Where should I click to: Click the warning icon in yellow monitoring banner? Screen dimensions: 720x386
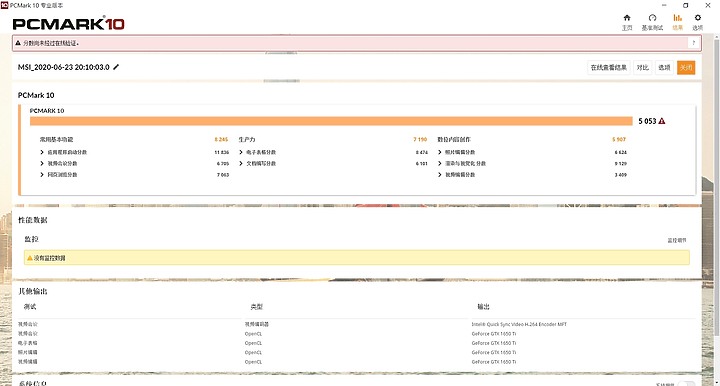point(30,258)
